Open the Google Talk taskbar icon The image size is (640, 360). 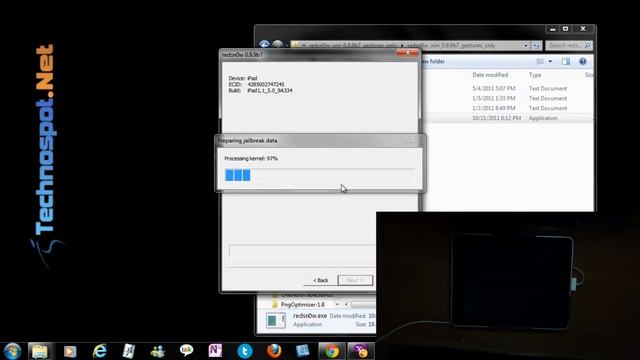click(x=187, y=350)
